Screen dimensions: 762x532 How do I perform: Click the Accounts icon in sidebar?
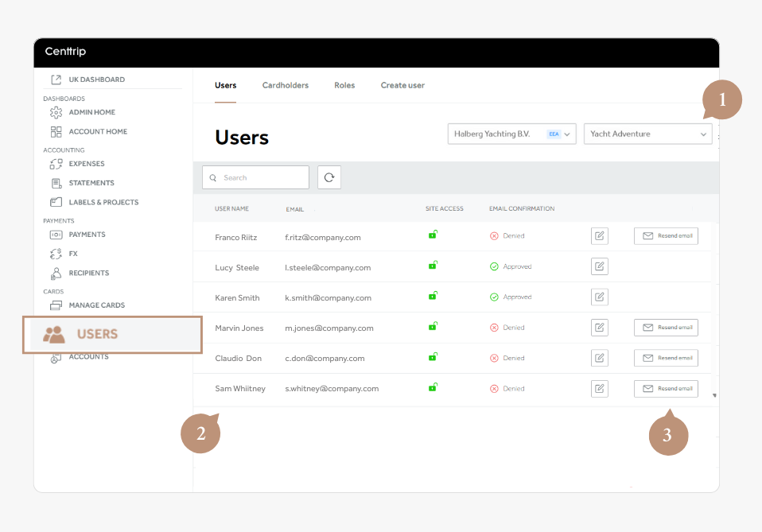point(56,359)
